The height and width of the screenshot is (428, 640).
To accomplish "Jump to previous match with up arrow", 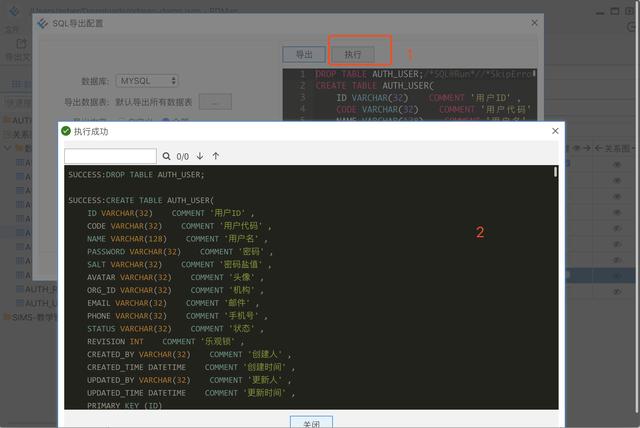I will click(x=216, y=156).
